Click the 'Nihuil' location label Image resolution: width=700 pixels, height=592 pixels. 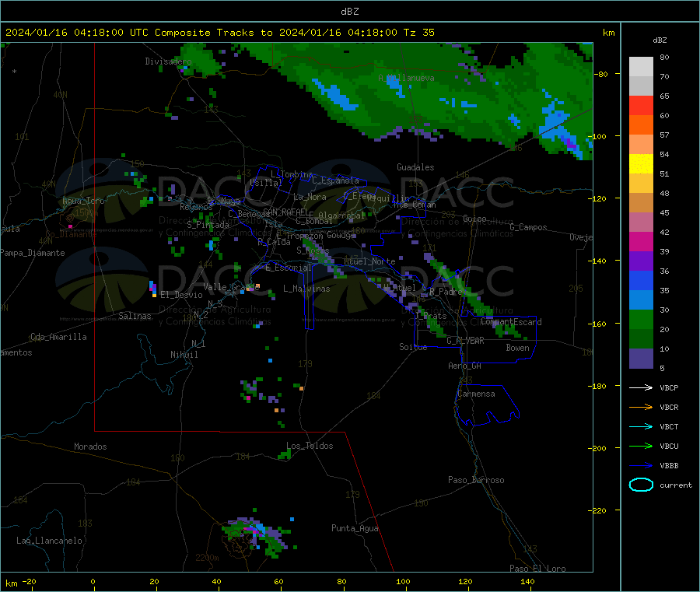[184, 355]
